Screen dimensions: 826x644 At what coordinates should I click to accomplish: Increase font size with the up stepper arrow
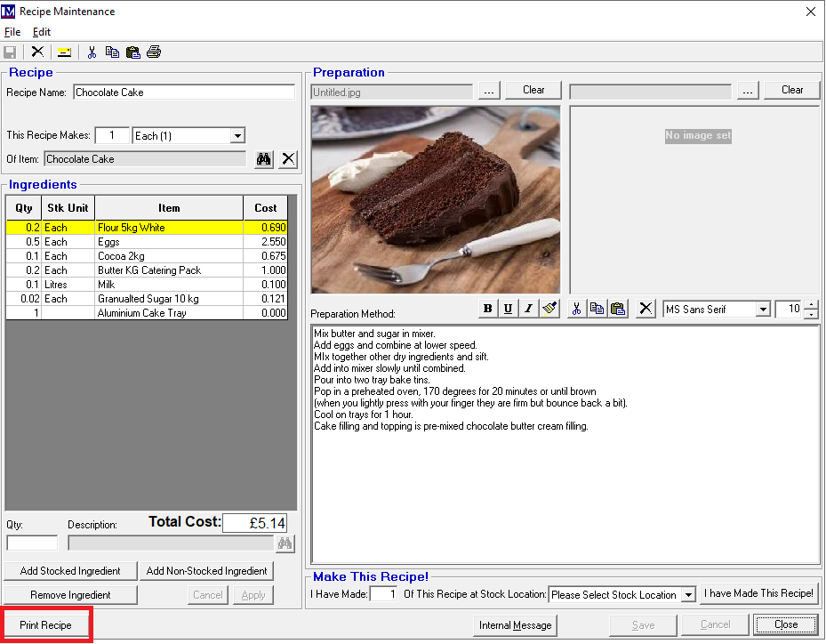point(810,305)
